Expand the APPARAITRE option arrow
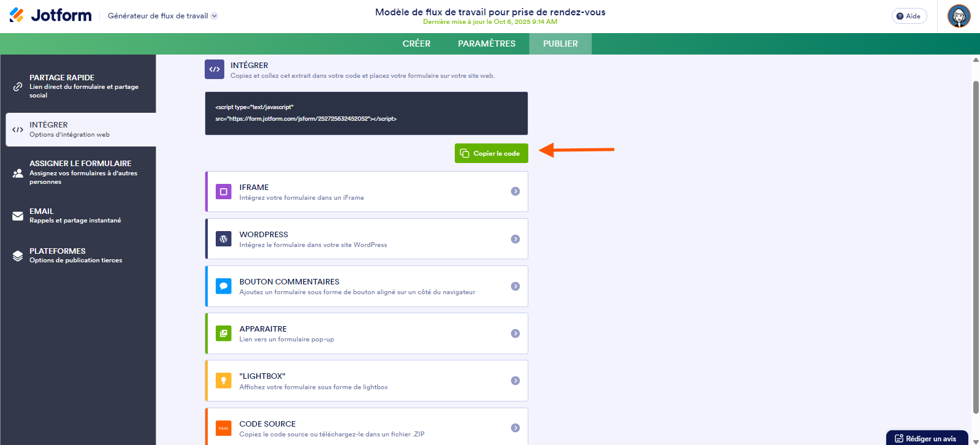The width and height of the screenshot is (980, 445). (x=515, y=333)
